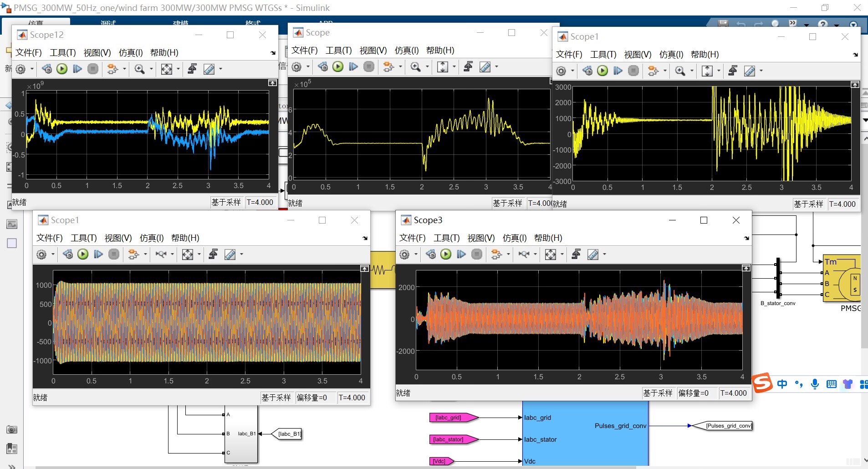This screenshot has width=868, height=469.
Task: Open 文件(F) menu in bottom-left Scope1
Action: click(49, 238)
